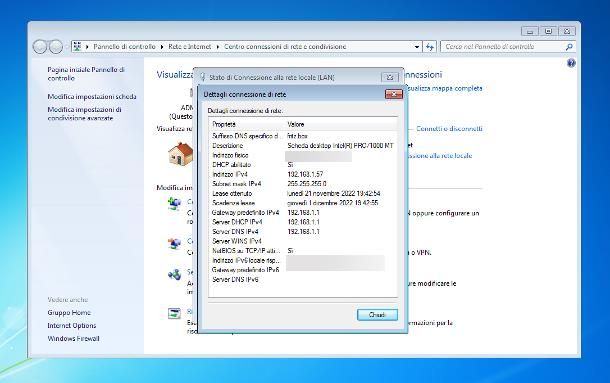Click the set up new connection icon
Screen dimensions: 610x383
click(174, 204)
